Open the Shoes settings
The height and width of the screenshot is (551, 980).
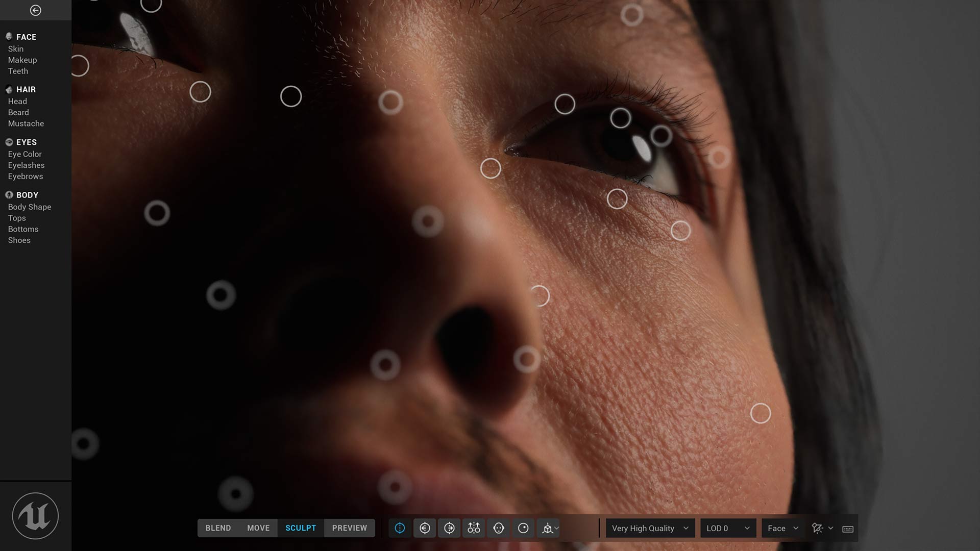[19, 240]
